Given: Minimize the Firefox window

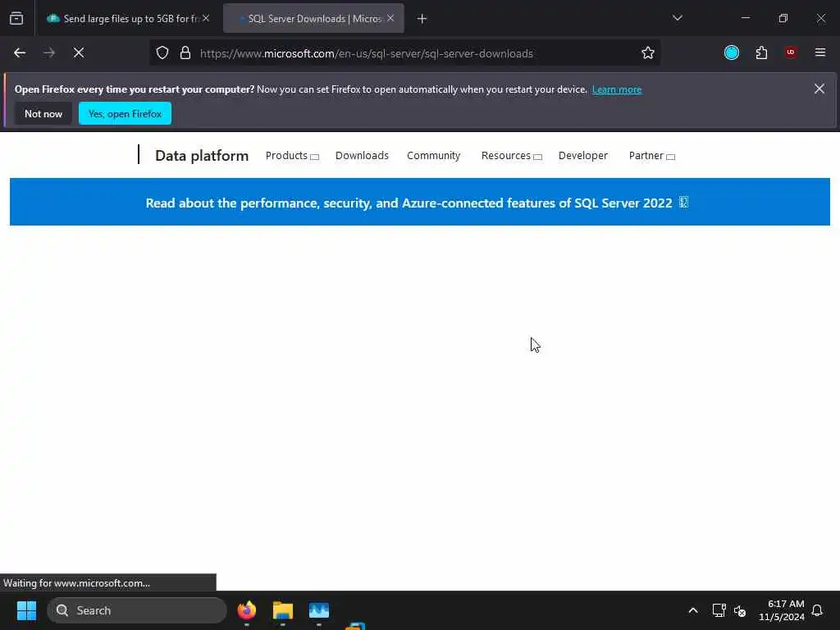Looking at the screenshot, I should click(x=745, y=18).
